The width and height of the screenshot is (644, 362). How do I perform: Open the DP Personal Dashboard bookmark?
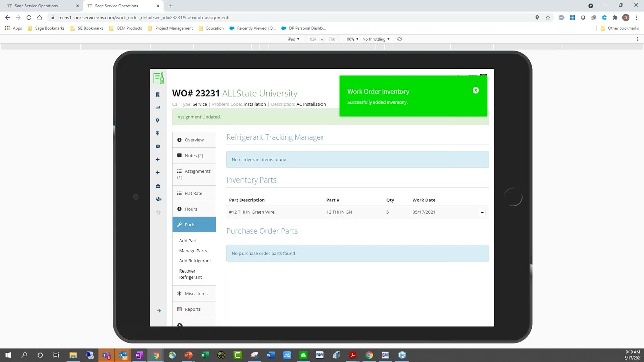click(x=303, y=28)
